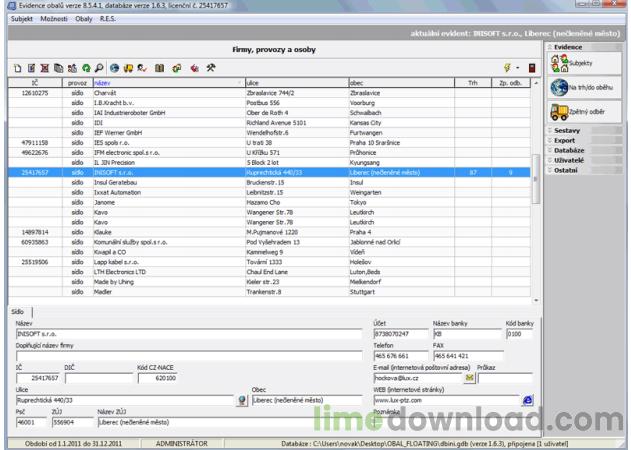Click the copy record icon in toolbar

pos(58,68)
